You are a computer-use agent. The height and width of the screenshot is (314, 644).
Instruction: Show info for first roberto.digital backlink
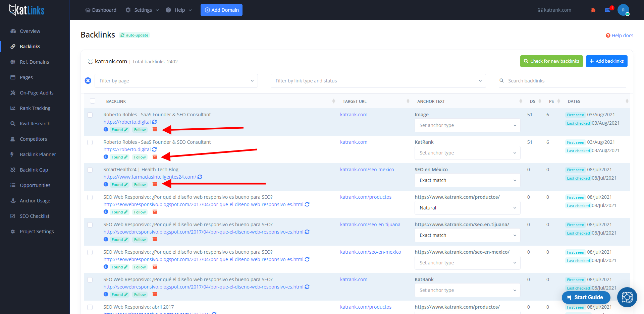tap(106, 129)
